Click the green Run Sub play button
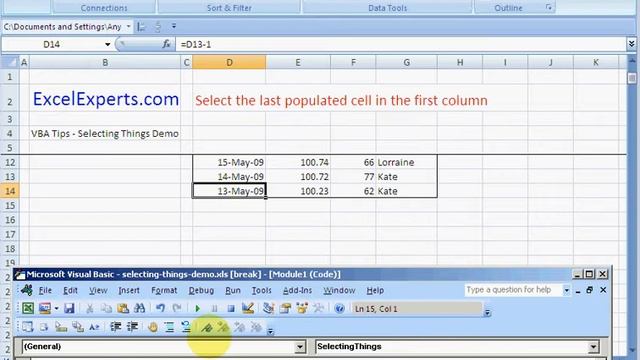Viewport: 640px width, 360px height. click(198, 309)
